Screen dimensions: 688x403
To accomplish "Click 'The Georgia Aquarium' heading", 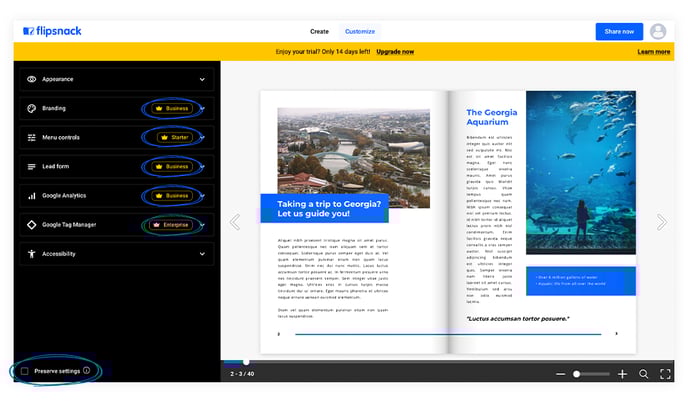I will [x=491, y=117].
